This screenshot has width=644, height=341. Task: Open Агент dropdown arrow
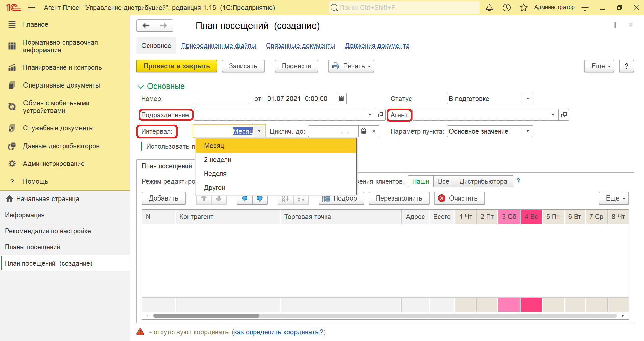point(553,115)
